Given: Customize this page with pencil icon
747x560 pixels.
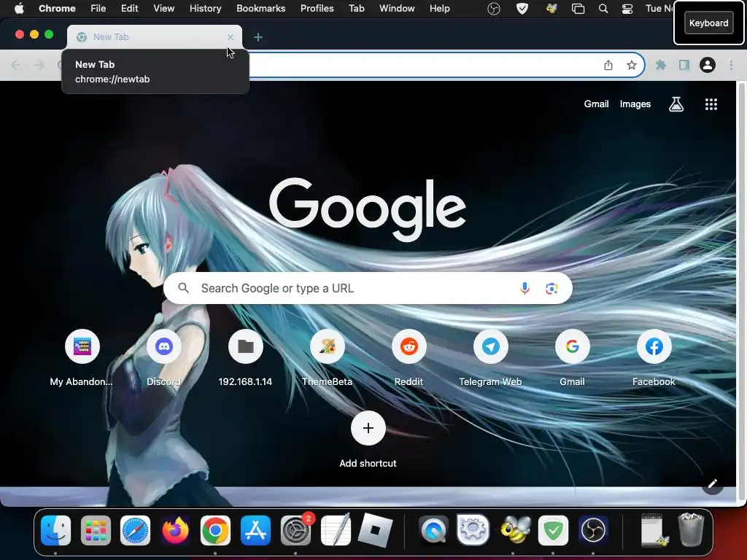Looking at the screenshot, I should (x=713, y=484).
